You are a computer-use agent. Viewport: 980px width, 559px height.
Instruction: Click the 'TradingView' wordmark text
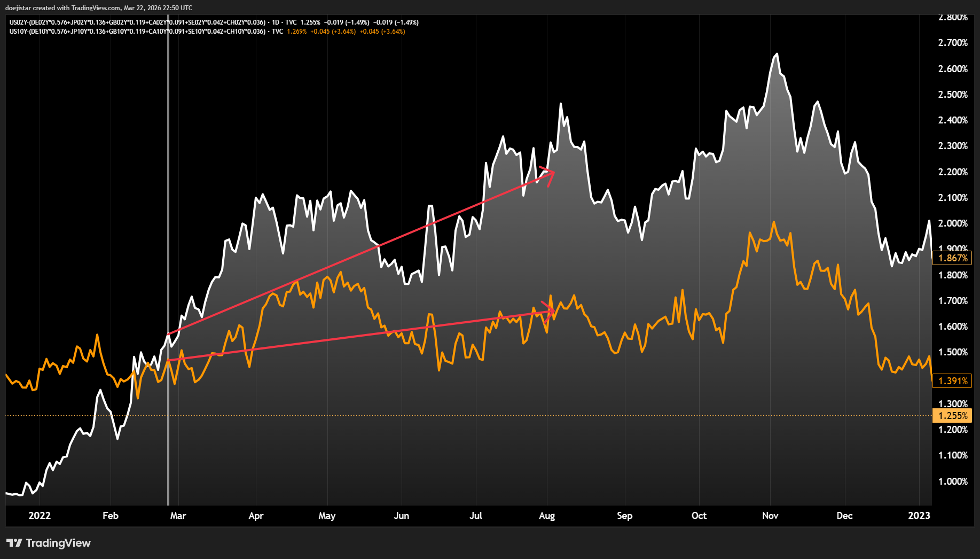58,543
